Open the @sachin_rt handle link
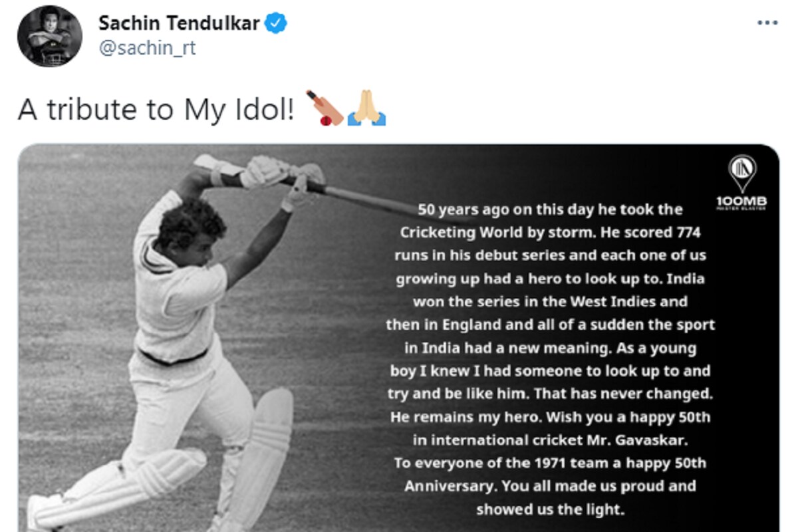This screenshot has width=798, height=532. tap(147, 49)
